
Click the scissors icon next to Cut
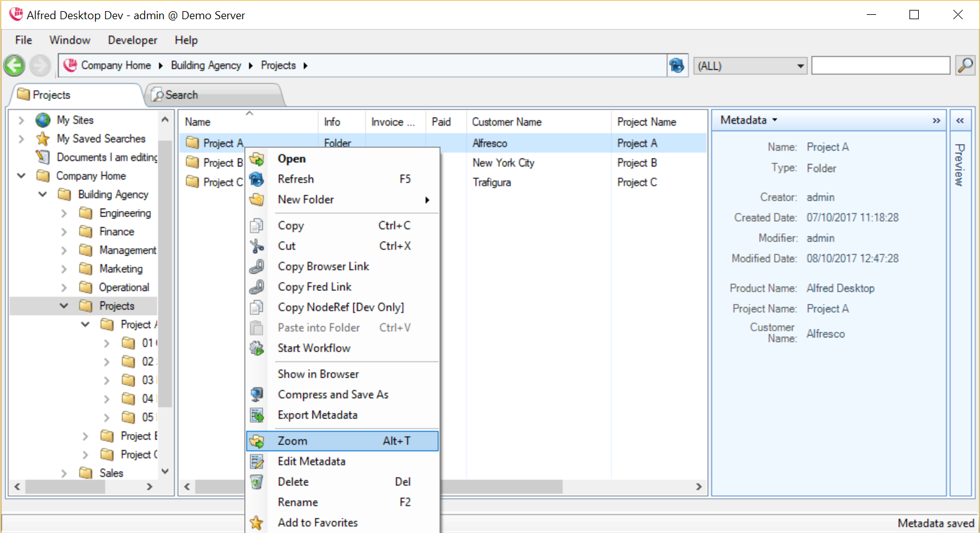pos(257,246)
